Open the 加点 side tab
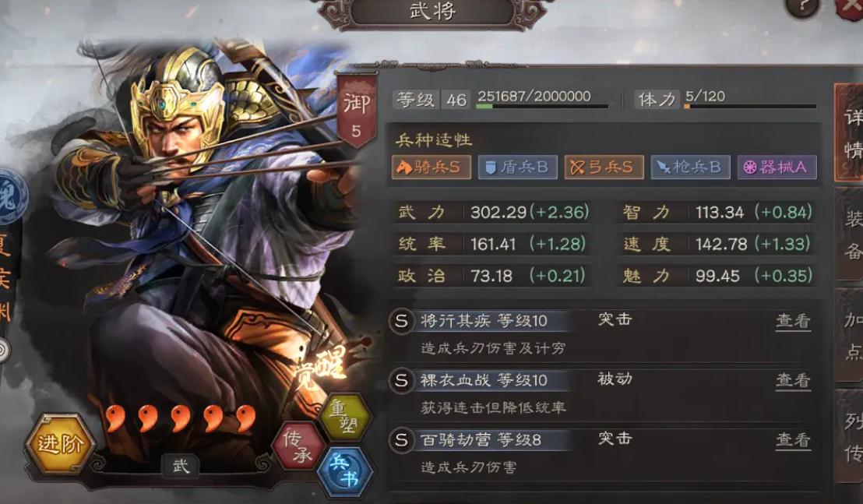The height and width of the screenshot is (504, 863). point(851,336)
